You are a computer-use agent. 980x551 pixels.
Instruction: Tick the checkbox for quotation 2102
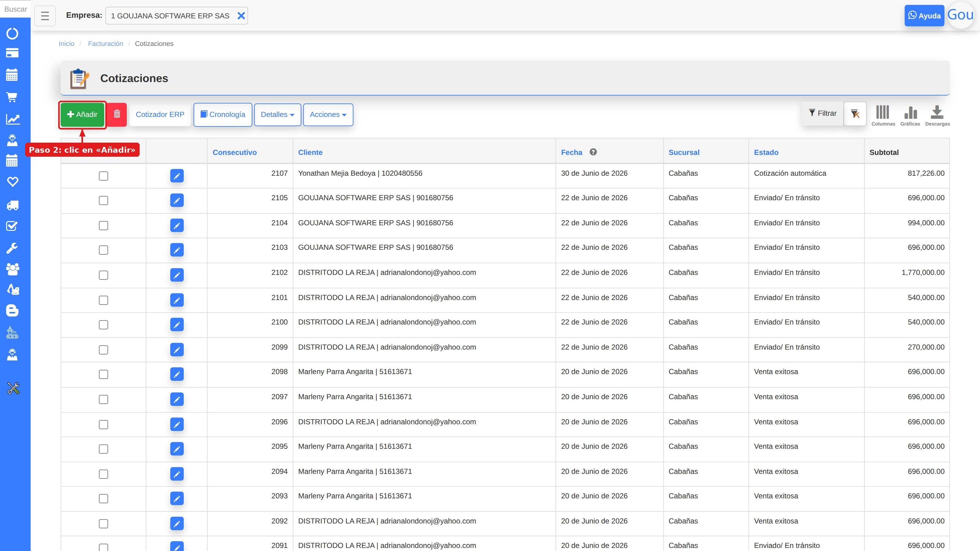coord(104,275)
